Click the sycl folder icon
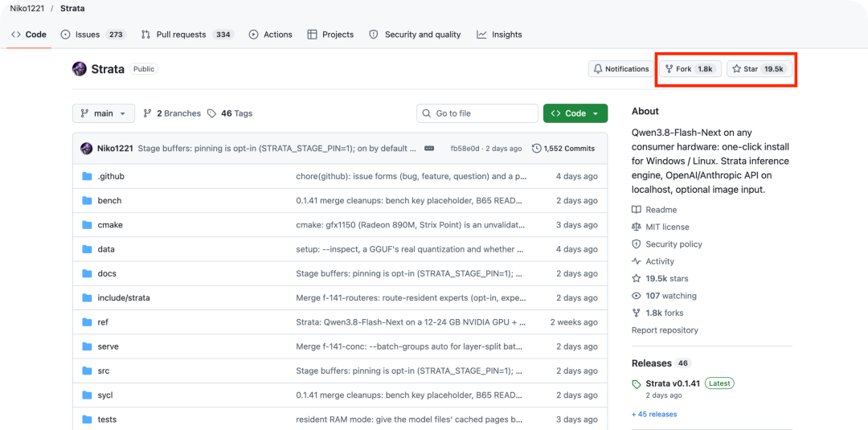Viewport: 868px width, 430px height. [87, 395]
